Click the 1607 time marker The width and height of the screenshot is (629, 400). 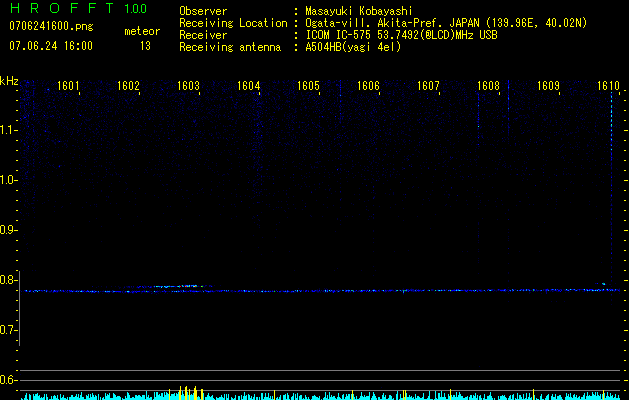coord(428,86)
